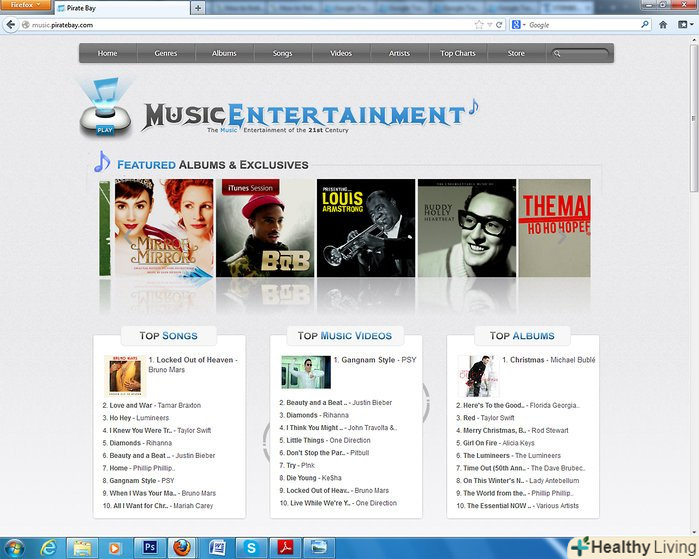Click the Louis Armstrong album cover

pyautogui.click(x=366, y=228)
